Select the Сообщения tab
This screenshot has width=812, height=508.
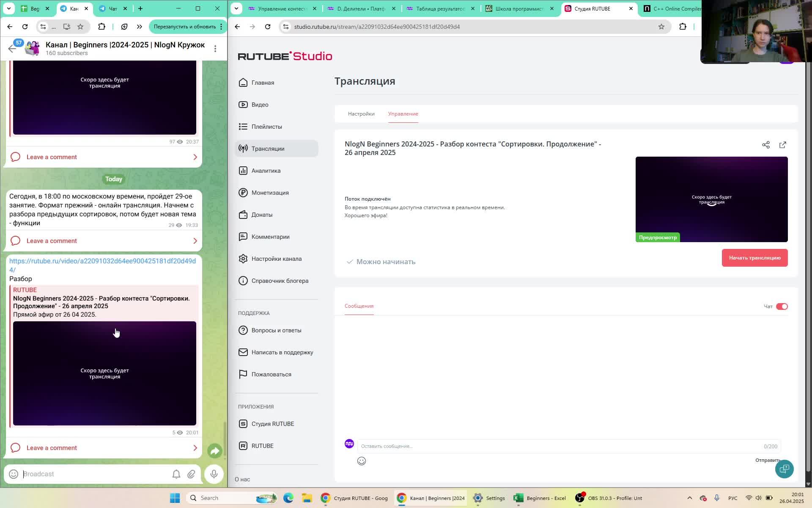(359, 306)
